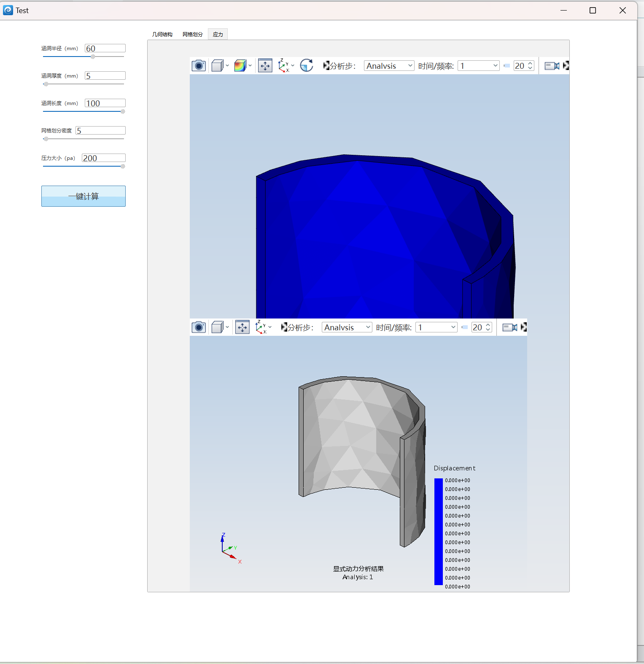Decrease the lower toolbar spinbox value 20
Viewport: 644px width, 664px height.
coord(488,330)
